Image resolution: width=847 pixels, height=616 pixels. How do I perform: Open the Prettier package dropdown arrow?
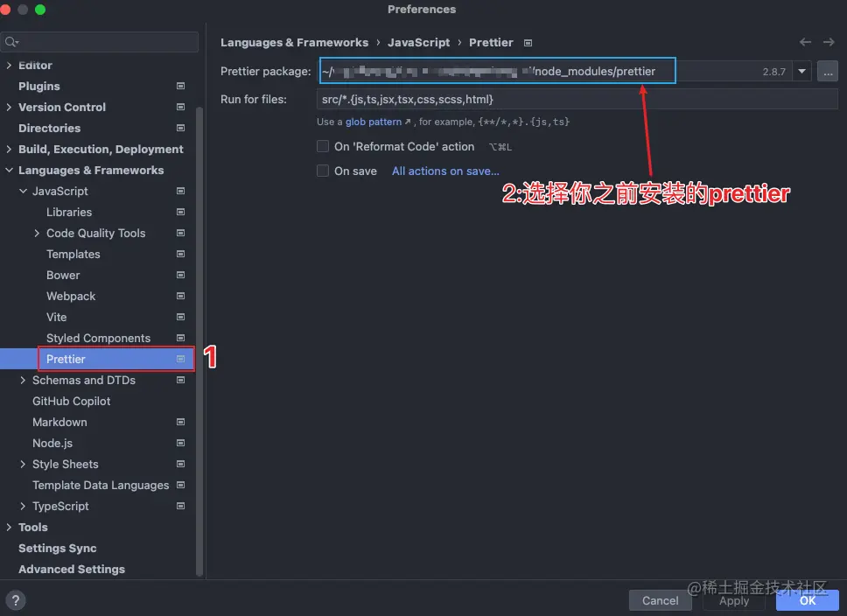click(x=802, y=72)
